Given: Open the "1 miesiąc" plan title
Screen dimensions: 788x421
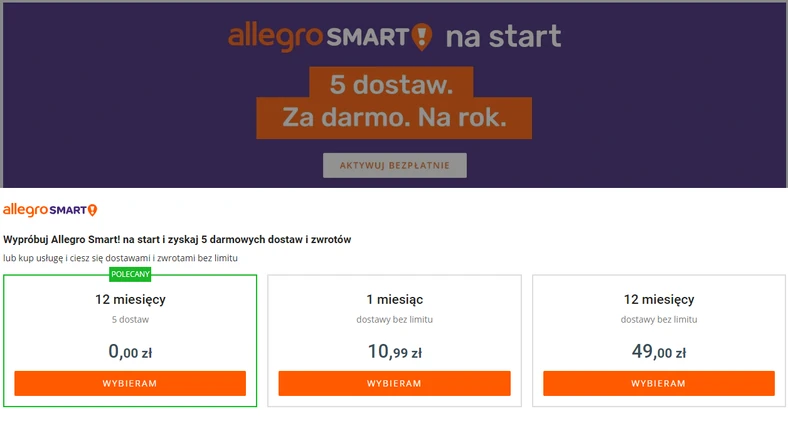Looking at the screenshot, I should pyautogui.click(x=394, y=299).
